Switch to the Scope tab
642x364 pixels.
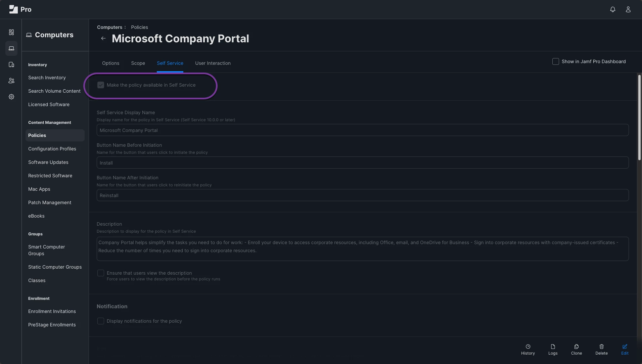tap(138, 63)
